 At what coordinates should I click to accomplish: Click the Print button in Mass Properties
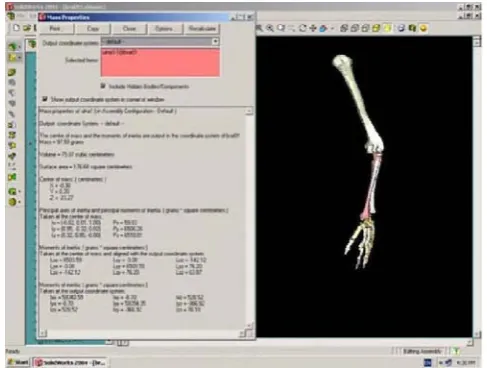tap(55, 29)
